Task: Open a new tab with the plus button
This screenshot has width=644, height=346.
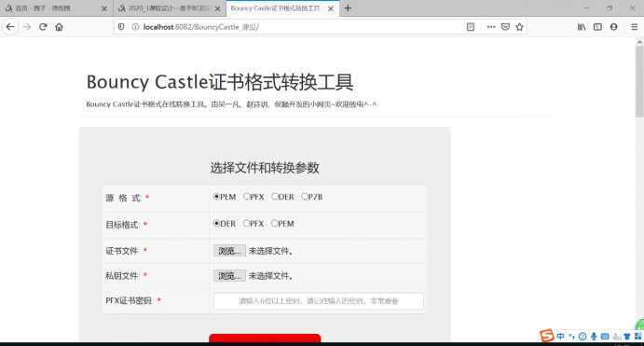Action: click(348, 7)
